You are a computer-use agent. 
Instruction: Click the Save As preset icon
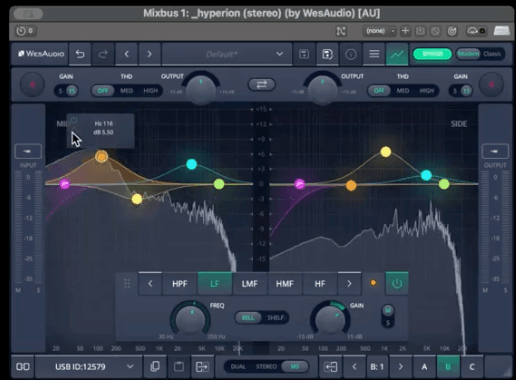(327, 54)
